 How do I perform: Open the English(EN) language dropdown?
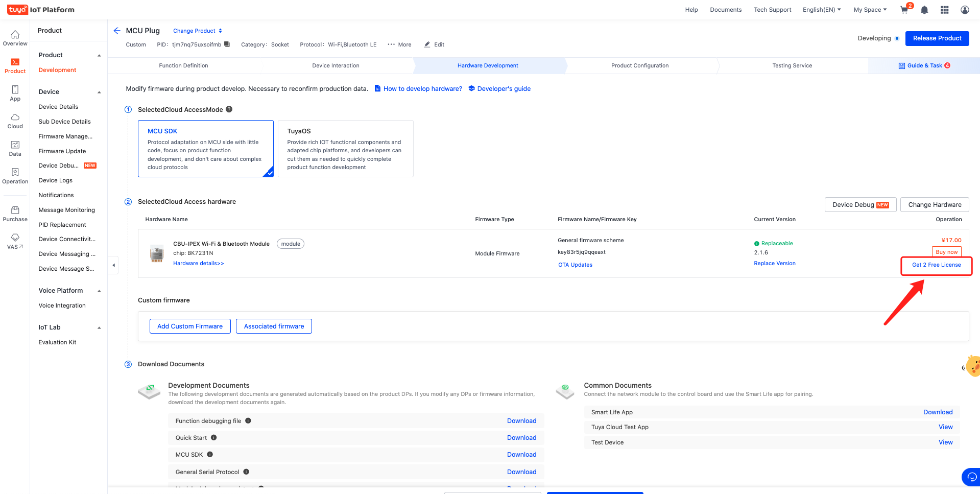[x=821, y=10]
